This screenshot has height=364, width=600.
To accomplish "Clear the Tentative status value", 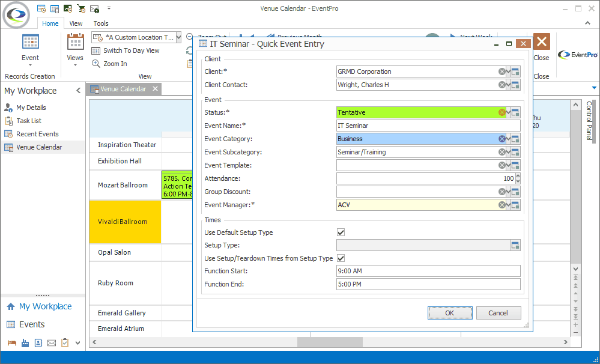I will pos(502,112).
